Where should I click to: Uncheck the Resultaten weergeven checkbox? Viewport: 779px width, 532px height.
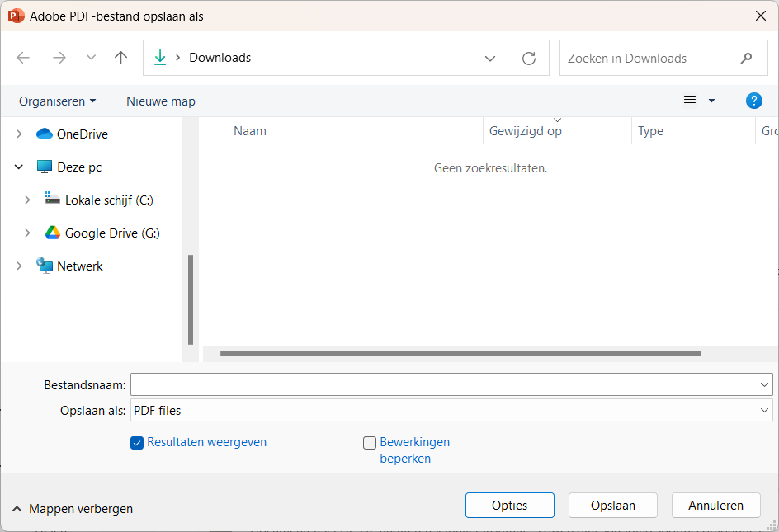point(137,443)
